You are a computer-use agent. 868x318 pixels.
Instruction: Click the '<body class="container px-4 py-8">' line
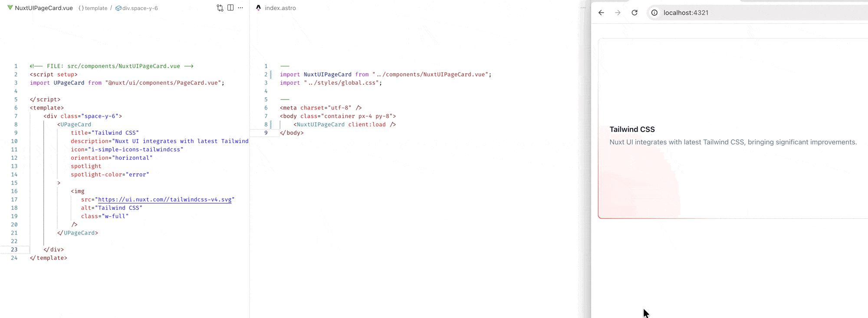coord(338,116)
